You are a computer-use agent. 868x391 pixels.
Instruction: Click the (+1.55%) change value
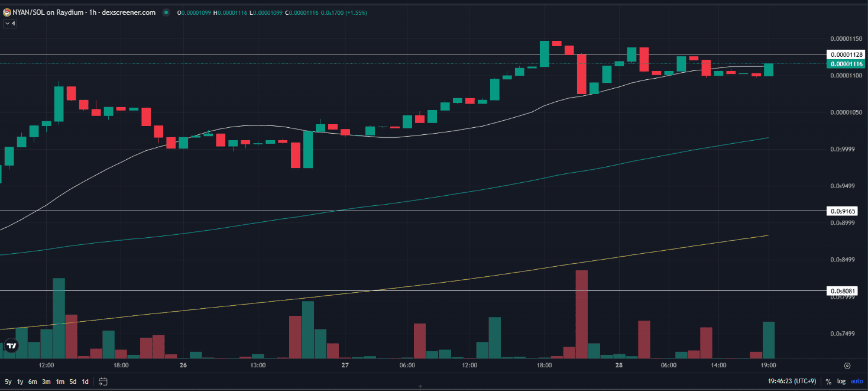(x=355, y=12)
